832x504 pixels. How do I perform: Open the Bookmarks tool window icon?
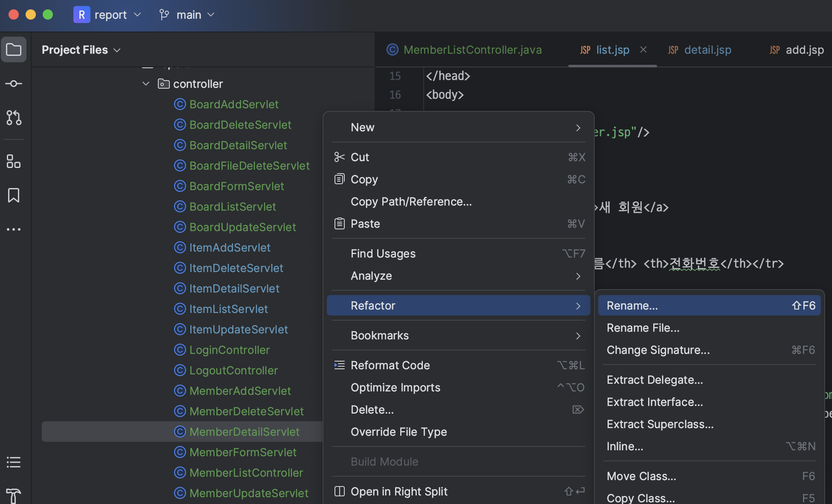[14, 195]
